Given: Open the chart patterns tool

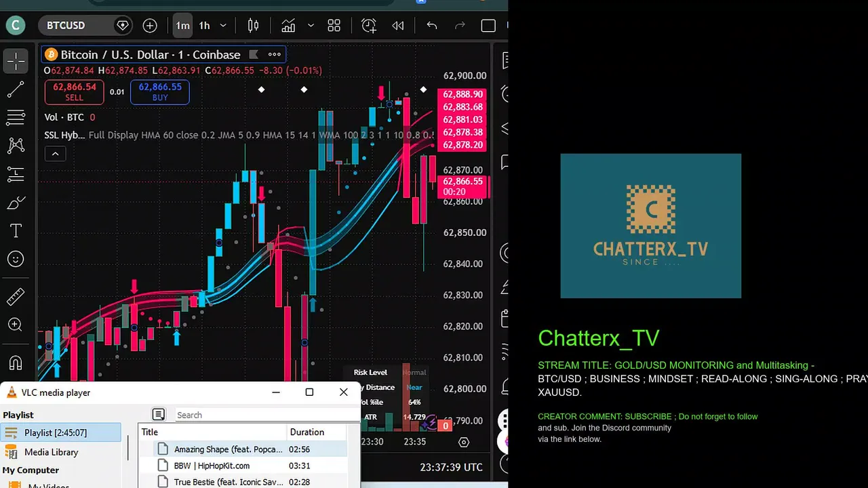Looking at the screenshot, I should click(16, 145).
